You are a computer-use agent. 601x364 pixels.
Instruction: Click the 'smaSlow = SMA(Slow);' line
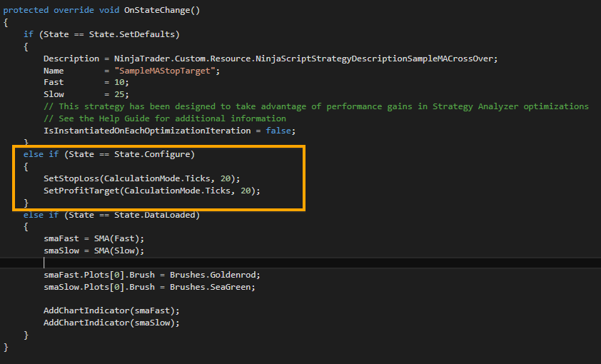(x=94, y=251)
